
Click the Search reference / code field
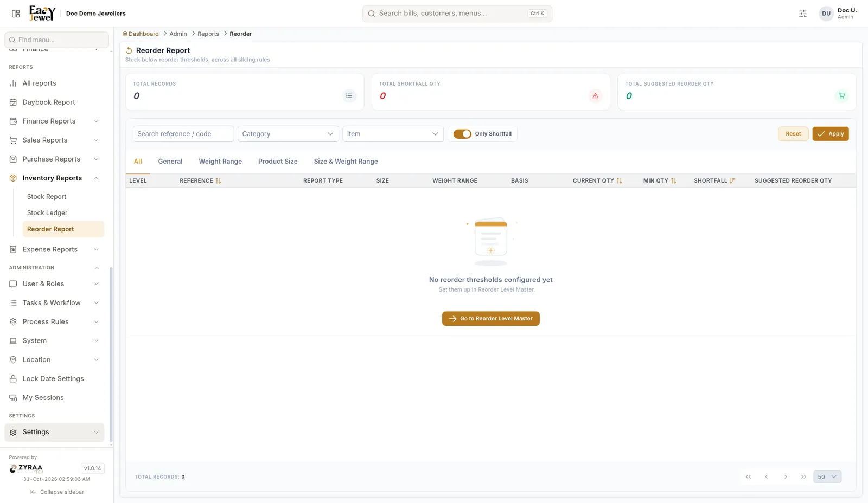pyautogui.click(x=183, y=134)
